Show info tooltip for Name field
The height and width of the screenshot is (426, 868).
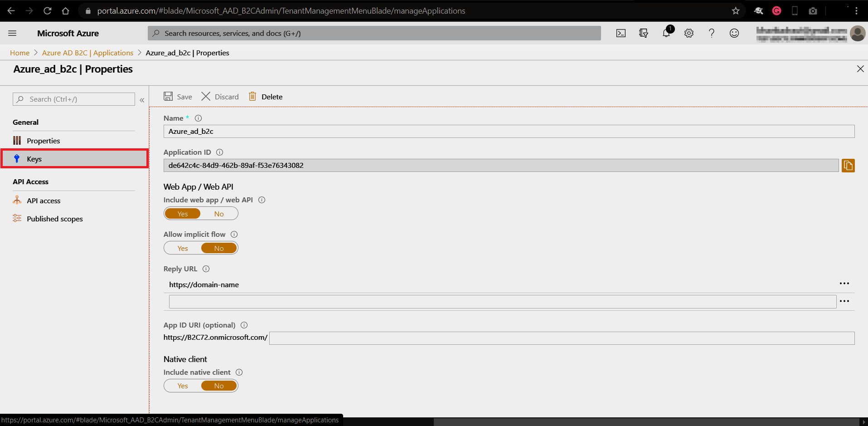pos(198,118)
